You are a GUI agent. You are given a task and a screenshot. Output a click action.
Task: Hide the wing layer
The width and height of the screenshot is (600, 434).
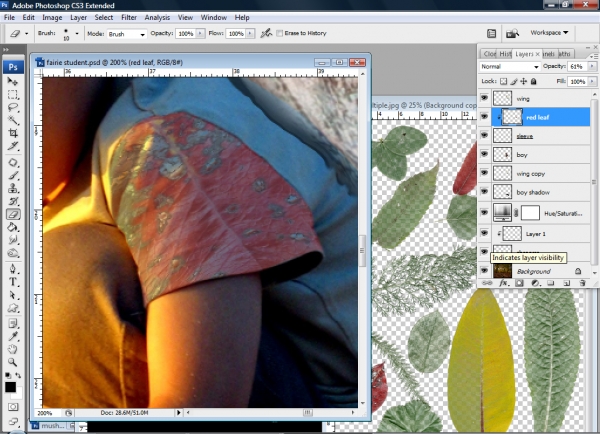pos(484,98)
